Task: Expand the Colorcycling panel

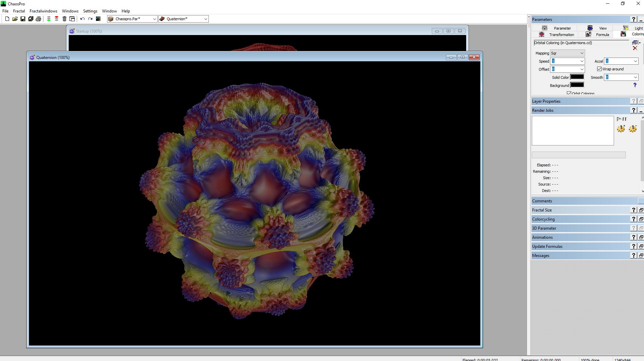Action: (641, 219)
